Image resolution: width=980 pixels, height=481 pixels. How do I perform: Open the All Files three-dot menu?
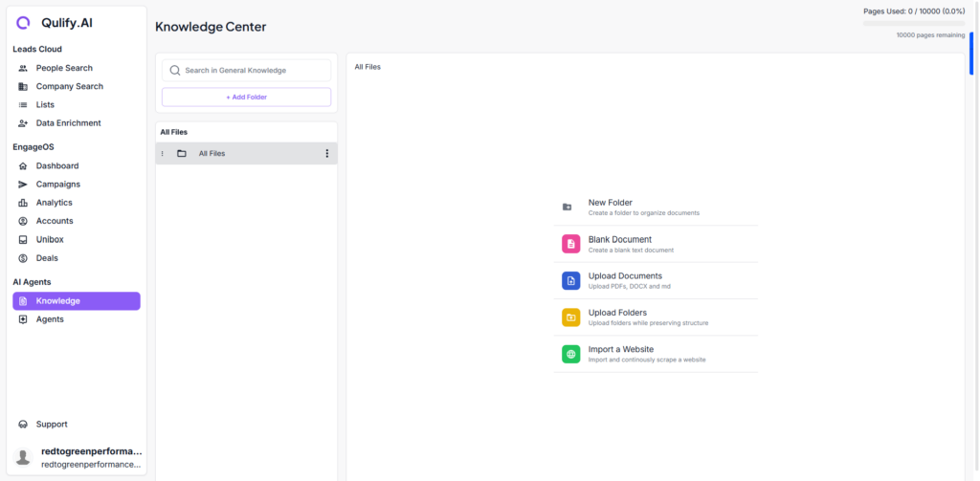pos(326,154)
